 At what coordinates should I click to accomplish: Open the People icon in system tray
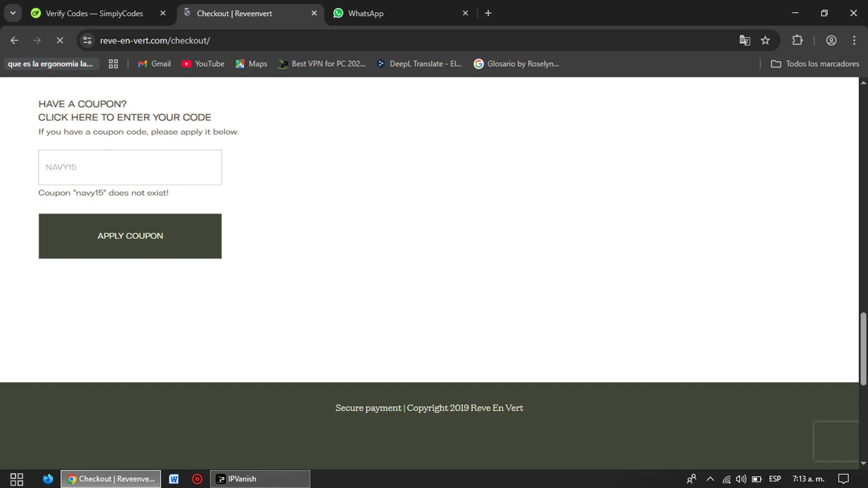pyautogui.click(x=692, y=479)
